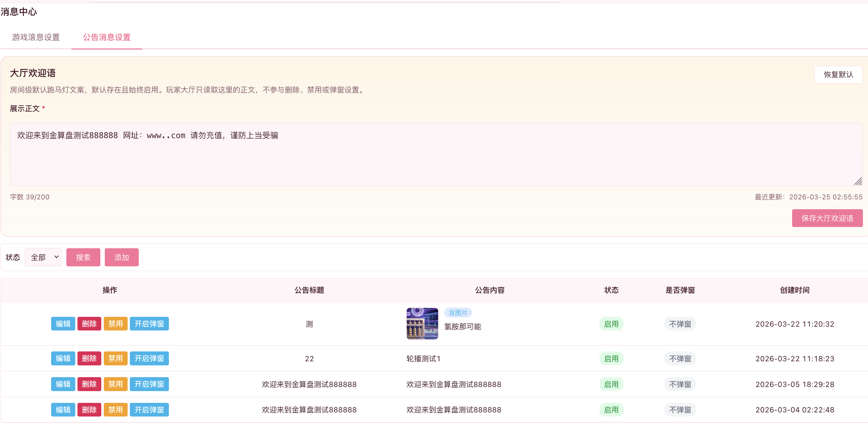Click the timestamp 2026-03-22 11:20:32
This screenshot has height=440, width=868.
point(795,324)
